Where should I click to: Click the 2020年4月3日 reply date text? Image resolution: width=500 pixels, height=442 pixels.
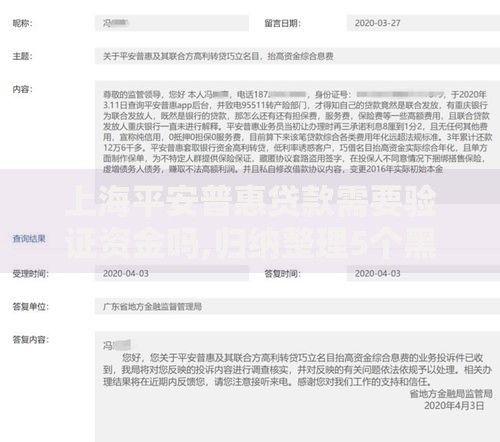[x=454, y=406]
